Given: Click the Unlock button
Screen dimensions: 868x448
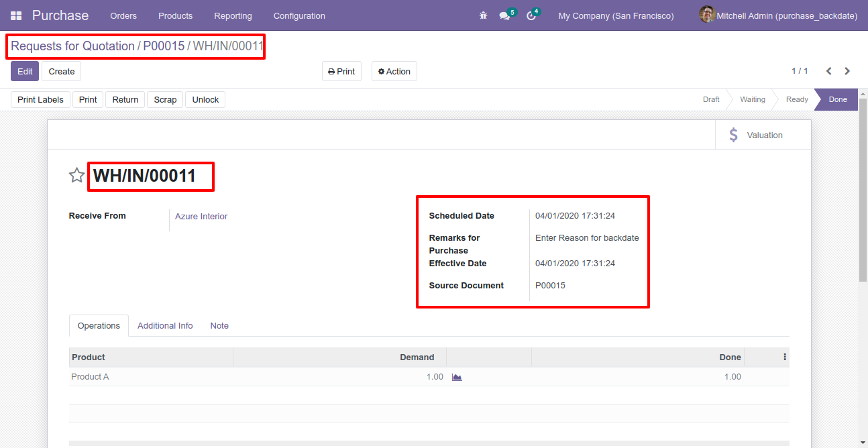Looking at the screenshot, I should (x=205, y=100).
